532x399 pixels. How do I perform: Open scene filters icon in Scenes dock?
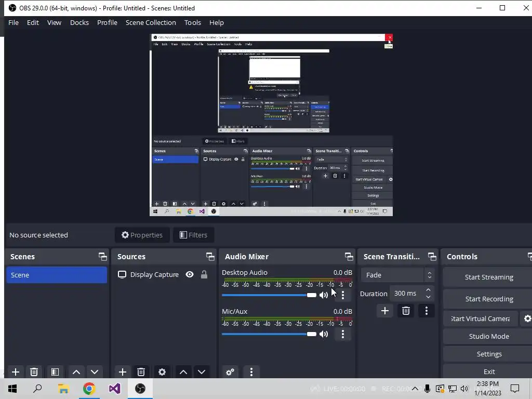pyautogui.click(x=55, y=372)
